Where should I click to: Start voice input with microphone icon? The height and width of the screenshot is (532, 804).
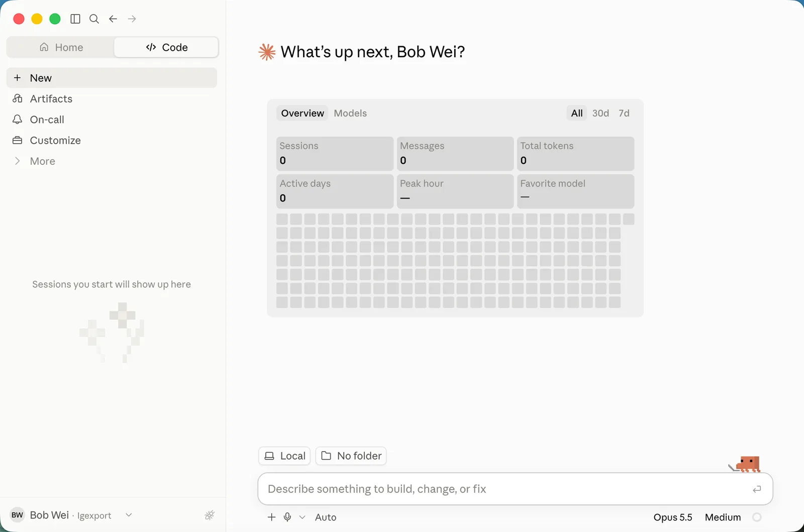pyautogui.click(x=287, y=517)
